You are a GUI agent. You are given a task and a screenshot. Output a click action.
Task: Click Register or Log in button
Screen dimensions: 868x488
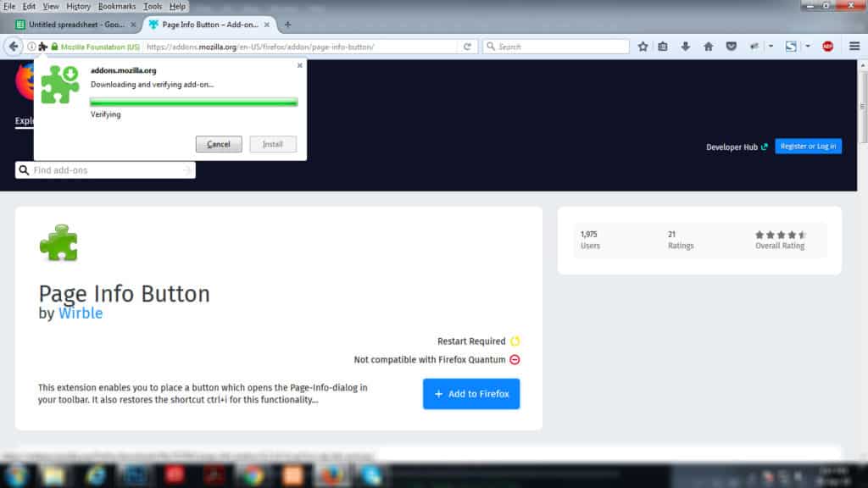pos(808,146)
